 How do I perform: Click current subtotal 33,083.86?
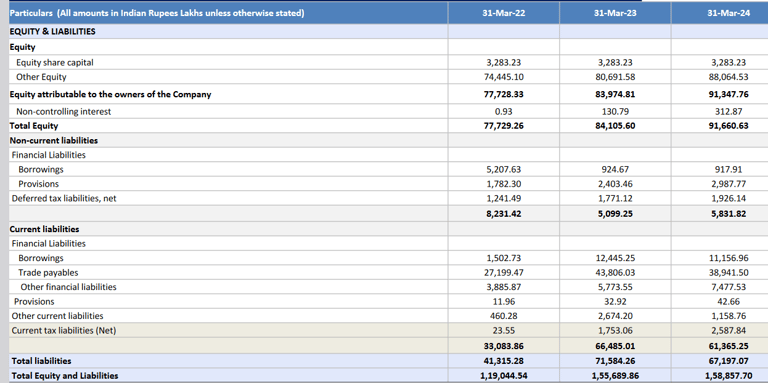point(504,346)
